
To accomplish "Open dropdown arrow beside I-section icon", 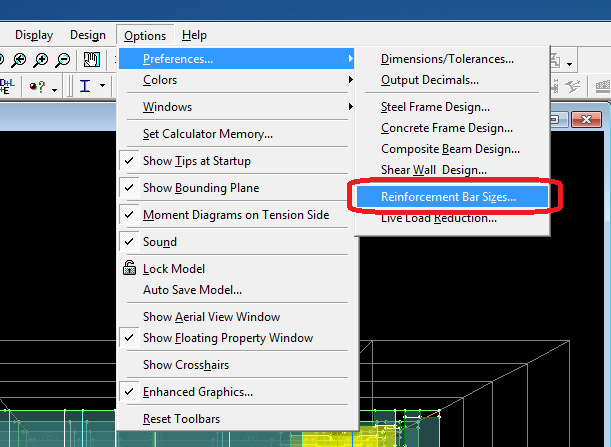I will click(x=102, y=85).
